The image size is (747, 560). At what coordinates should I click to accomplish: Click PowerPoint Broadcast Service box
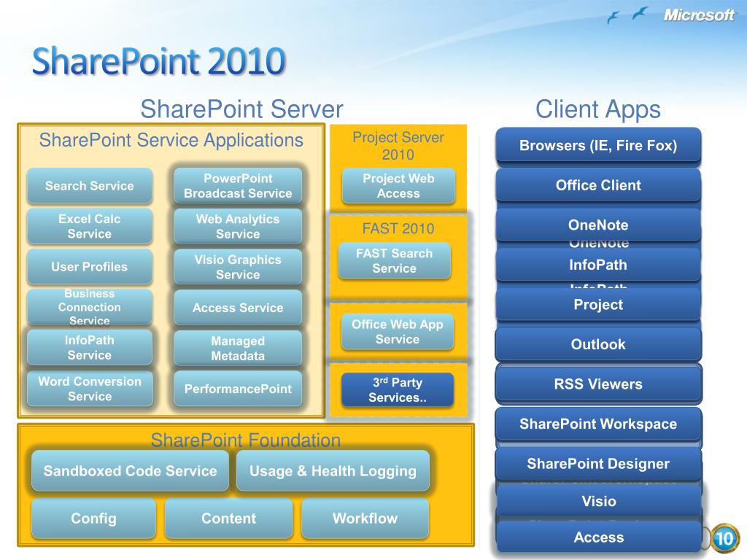click(238, 186)
